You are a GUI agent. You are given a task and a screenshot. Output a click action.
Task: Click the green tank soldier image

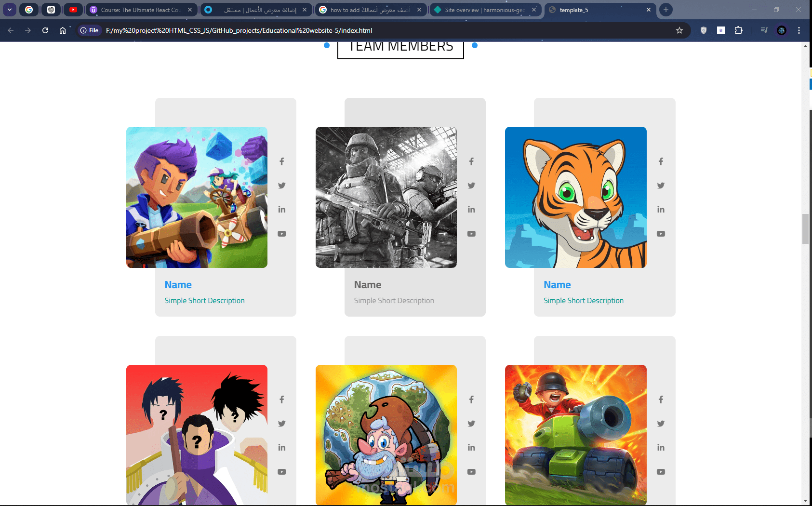point(576,435)
